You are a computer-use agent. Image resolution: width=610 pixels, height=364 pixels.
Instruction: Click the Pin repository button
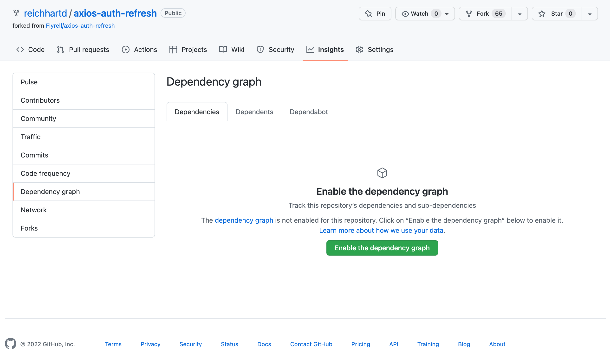(375, 13)
